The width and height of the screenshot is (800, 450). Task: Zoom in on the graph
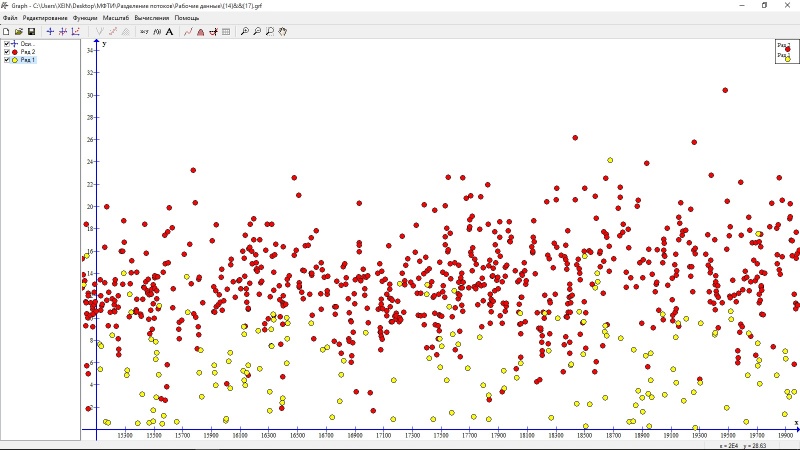(x=245, y=32)
